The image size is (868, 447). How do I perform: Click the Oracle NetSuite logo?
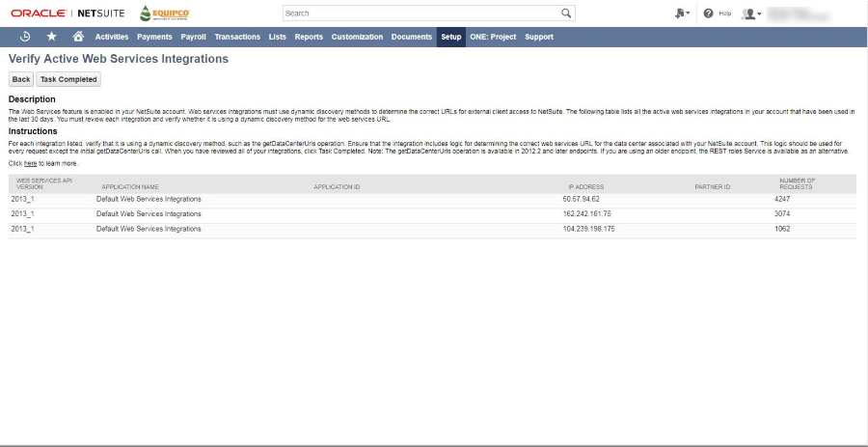(x=68, y=14)
